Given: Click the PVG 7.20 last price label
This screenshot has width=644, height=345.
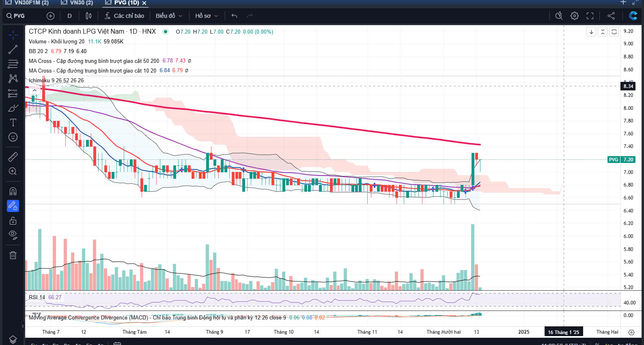Looking at the screenshot, I should pos(621,159).
